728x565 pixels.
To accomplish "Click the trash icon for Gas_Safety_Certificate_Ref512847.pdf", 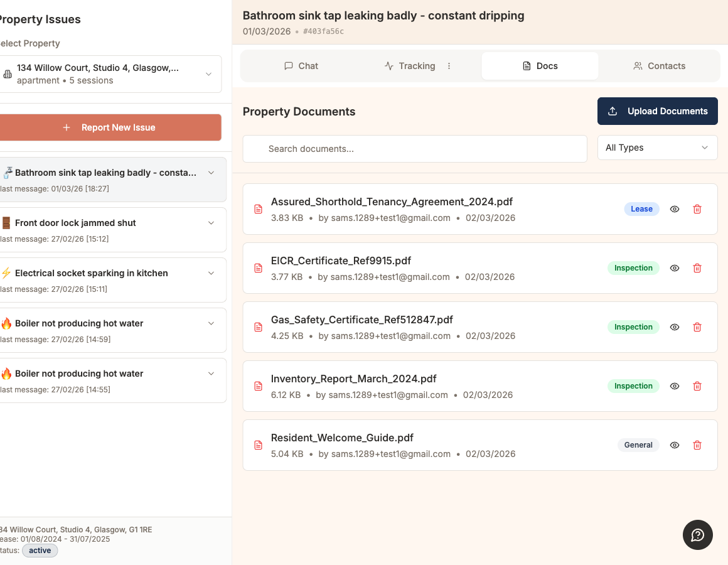I will [x=697, y=327].
